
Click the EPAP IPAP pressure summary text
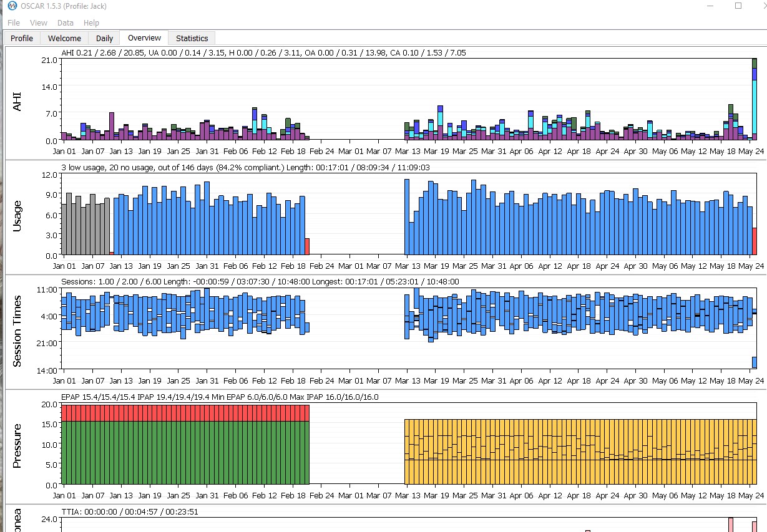pos(220,397)
